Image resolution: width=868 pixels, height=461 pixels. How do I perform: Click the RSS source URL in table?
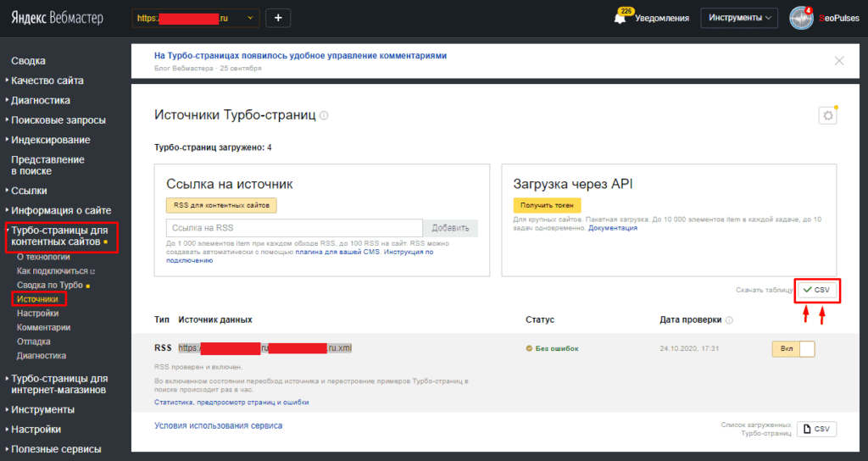[264, 348]
